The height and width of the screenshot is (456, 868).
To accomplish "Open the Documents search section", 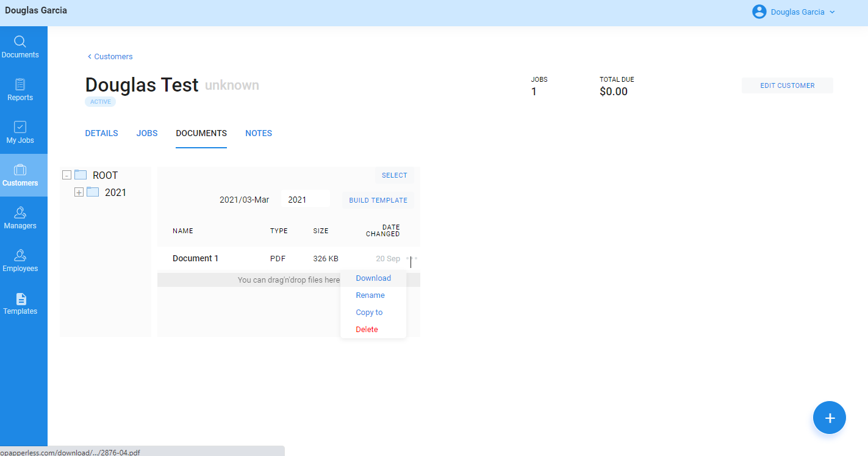I will pos(20,46).
